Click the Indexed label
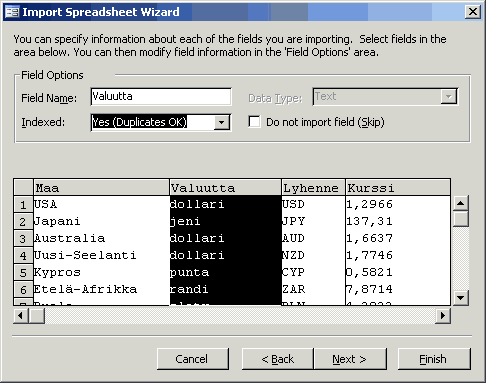Screen dimensions: 486x383 point(43,122)
